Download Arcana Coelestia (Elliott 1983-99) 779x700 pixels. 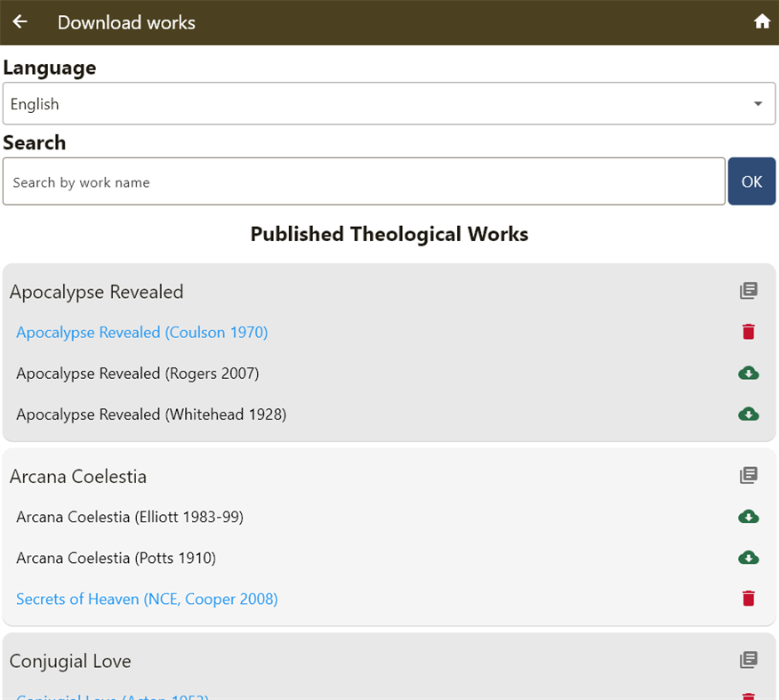click(x=748, y=517)
